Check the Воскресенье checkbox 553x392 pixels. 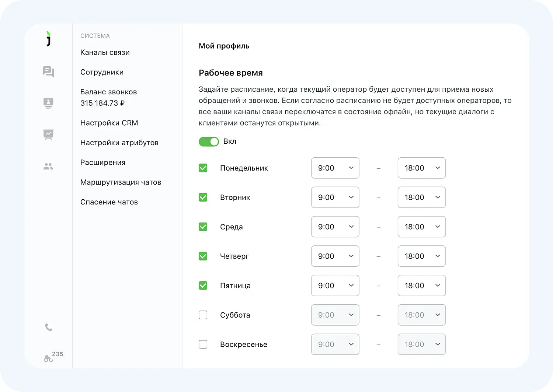203,344
